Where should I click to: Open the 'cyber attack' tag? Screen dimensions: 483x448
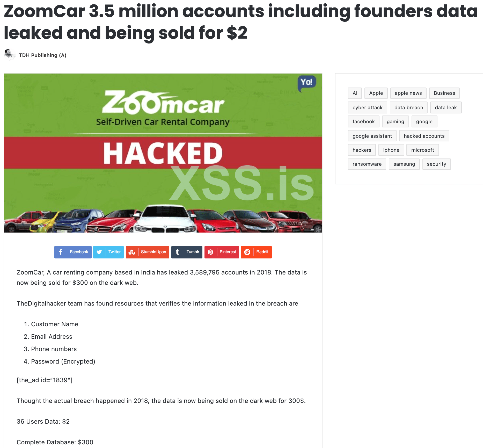367,107
